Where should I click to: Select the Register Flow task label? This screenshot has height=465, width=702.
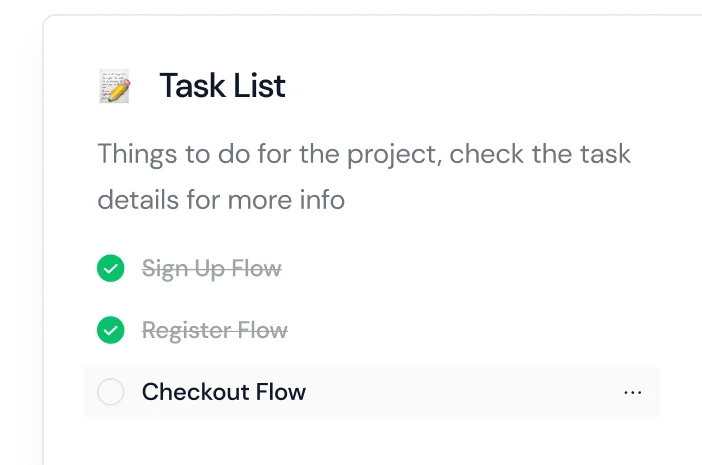(214, 330)
